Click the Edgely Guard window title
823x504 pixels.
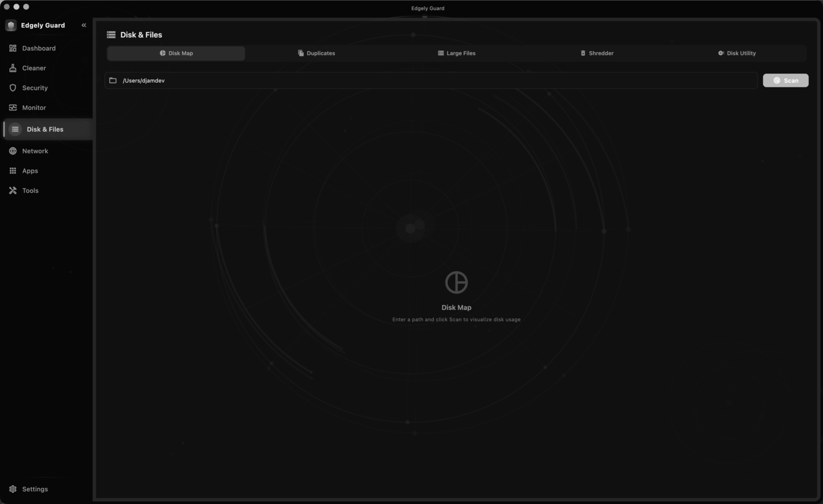tap(428, 8)
